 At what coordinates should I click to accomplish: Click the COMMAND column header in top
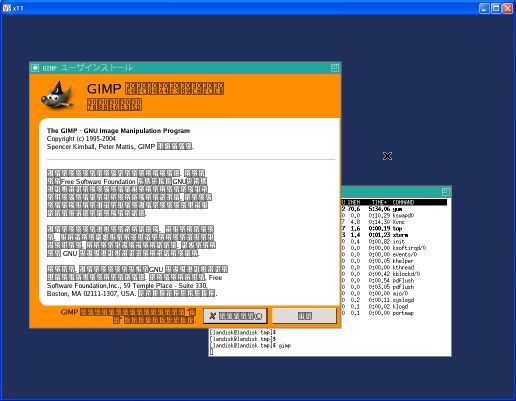[403, 202]
